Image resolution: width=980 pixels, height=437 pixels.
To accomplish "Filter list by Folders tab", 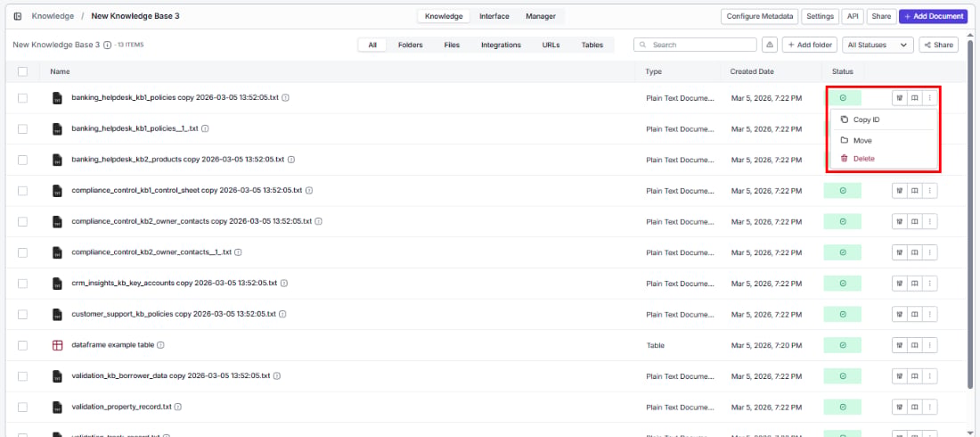I will click(410, 45).
